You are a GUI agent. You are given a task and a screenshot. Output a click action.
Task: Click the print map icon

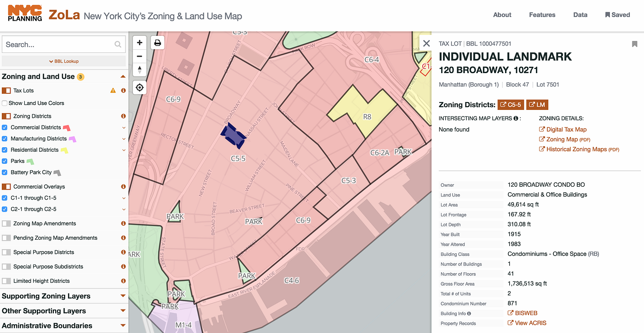coord(157,43)
